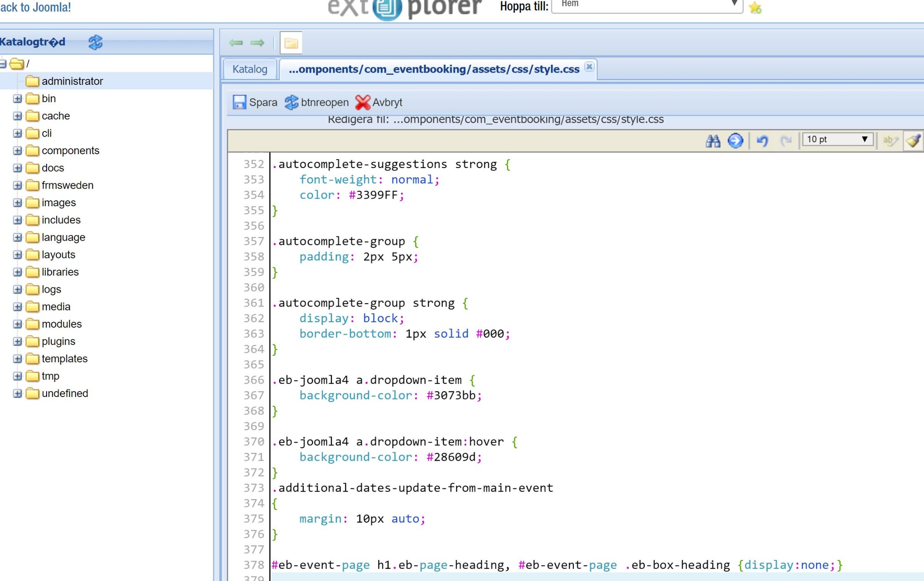Image resolution: width=924 pixels, height=581 pixels.
Task: Select the style.css file tab
Action: pos(434,69)
